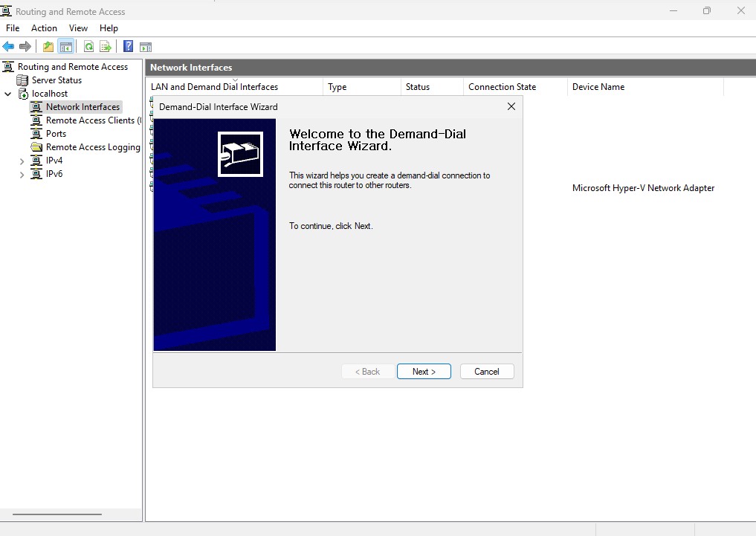Toggle Show/Hide Console Tree toolbar icon
The image size is (756, 536).
pos(66,47)
